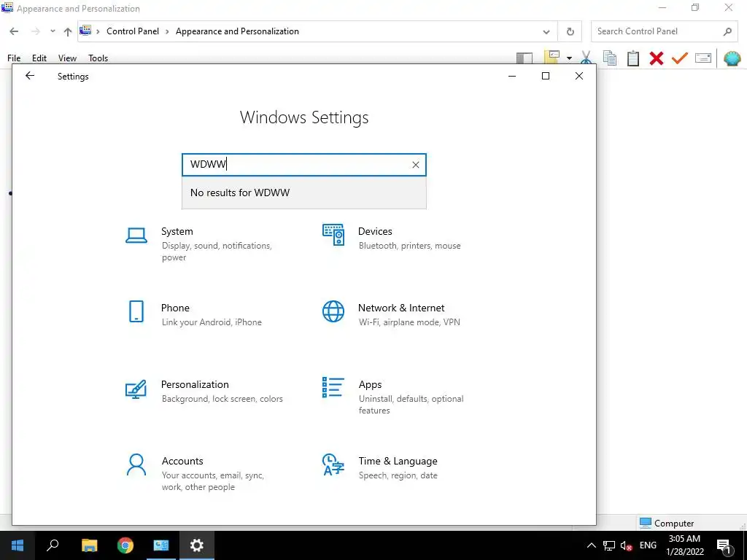The height and width of the screenshot is (560, 747).
Task: Toggle the navigation pane toolbar icon
Action: tap(524, 58)
